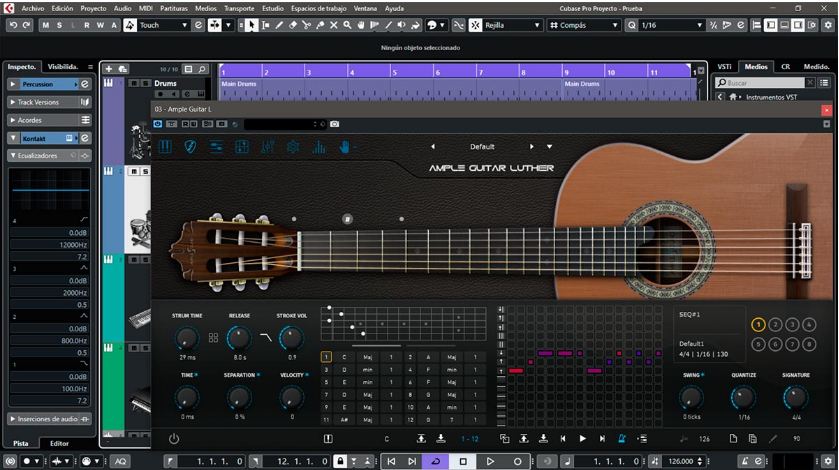Open the Ample Guitar gear settings icon
The image size is (839, 470).
click(293, 147)
